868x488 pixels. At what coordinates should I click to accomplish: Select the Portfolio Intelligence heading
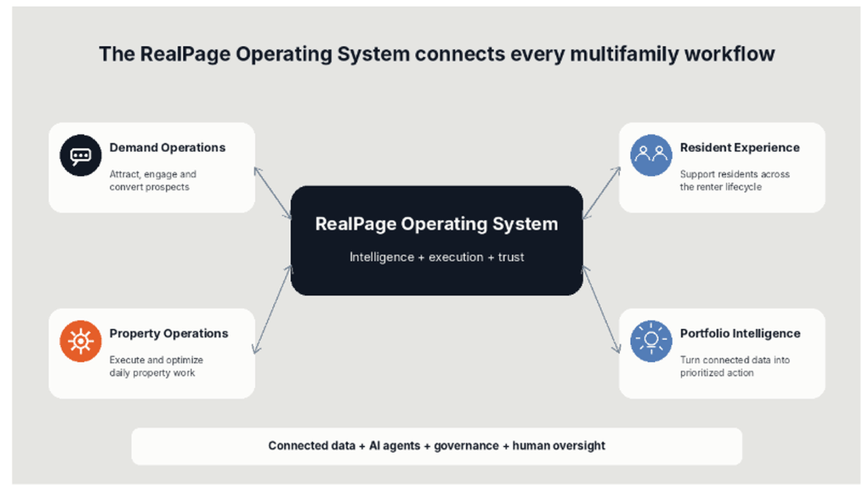point(741,333)
